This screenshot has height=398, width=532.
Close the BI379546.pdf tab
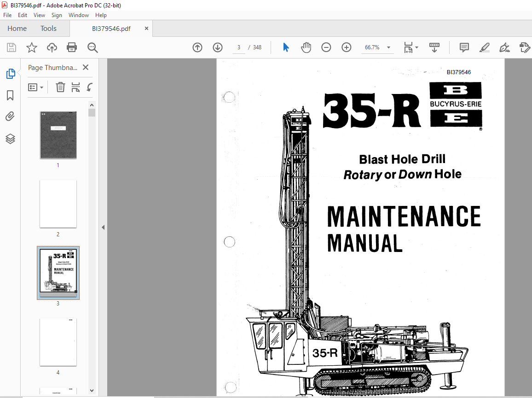click(146, 29)
